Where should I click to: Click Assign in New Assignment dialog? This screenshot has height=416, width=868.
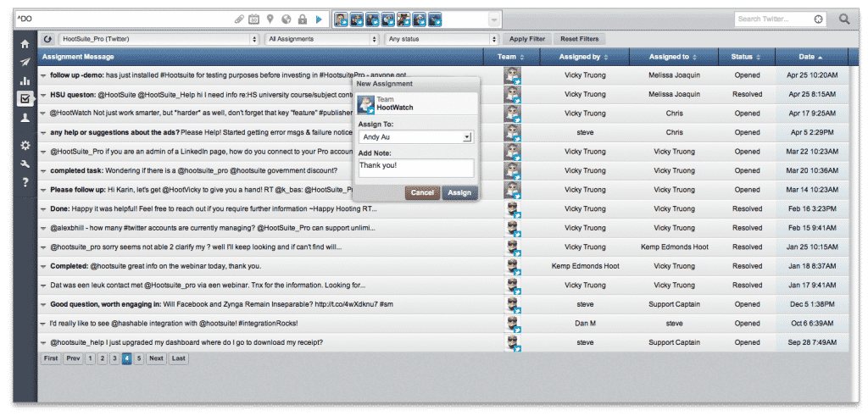pyautogui.click(x=459, y=192)
